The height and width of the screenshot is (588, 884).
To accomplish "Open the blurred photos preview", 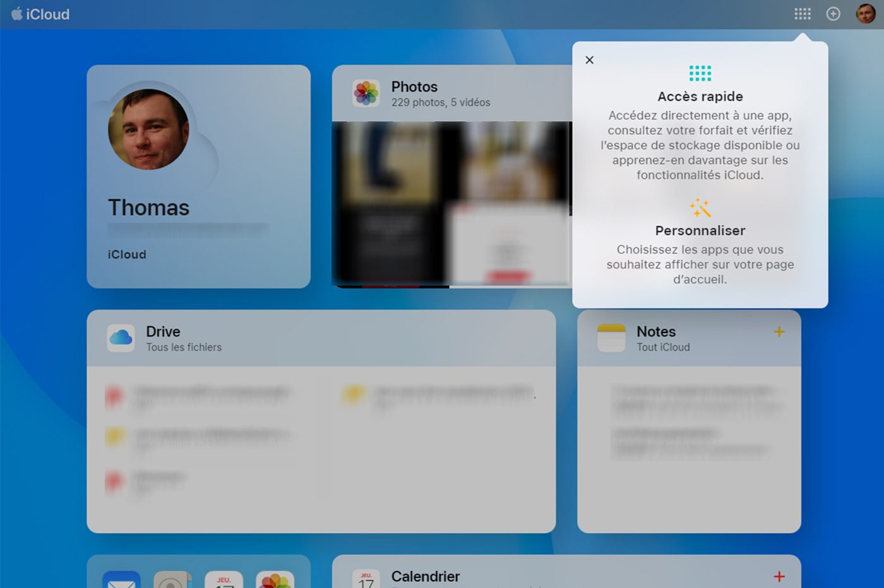I will [x=452, y=204].
